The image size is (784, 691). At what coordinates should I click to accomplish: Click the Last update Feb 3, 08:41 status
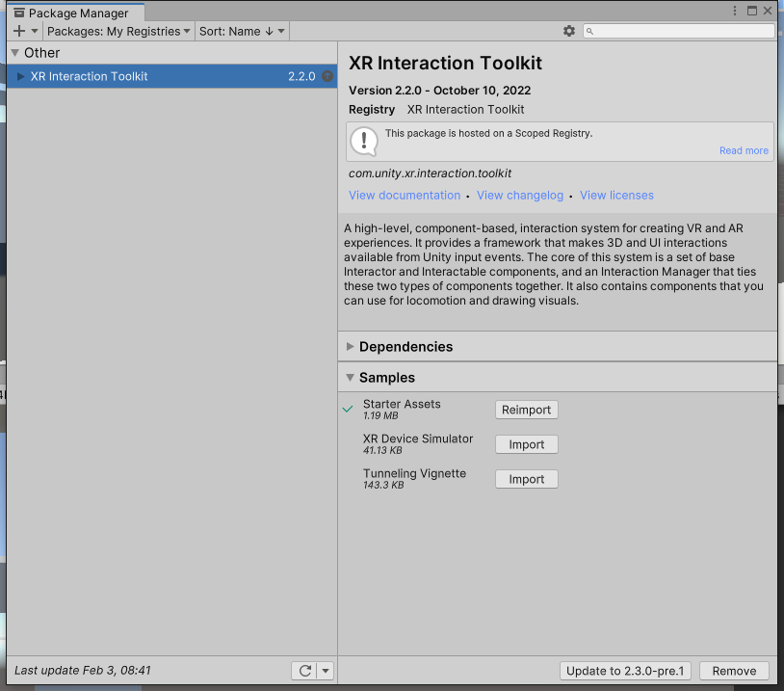coord(83,670)
